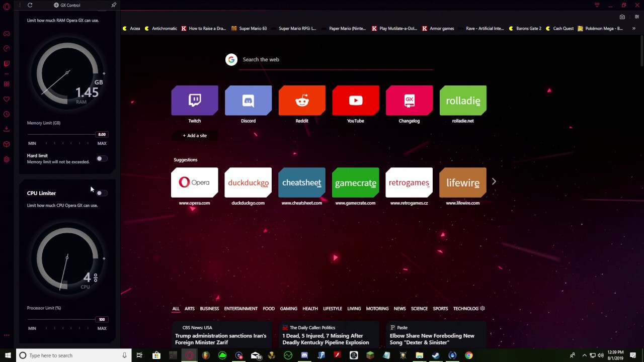Open Extensions cube icon in sidebar
The image size is (644, 362).
tap(7, 144)
